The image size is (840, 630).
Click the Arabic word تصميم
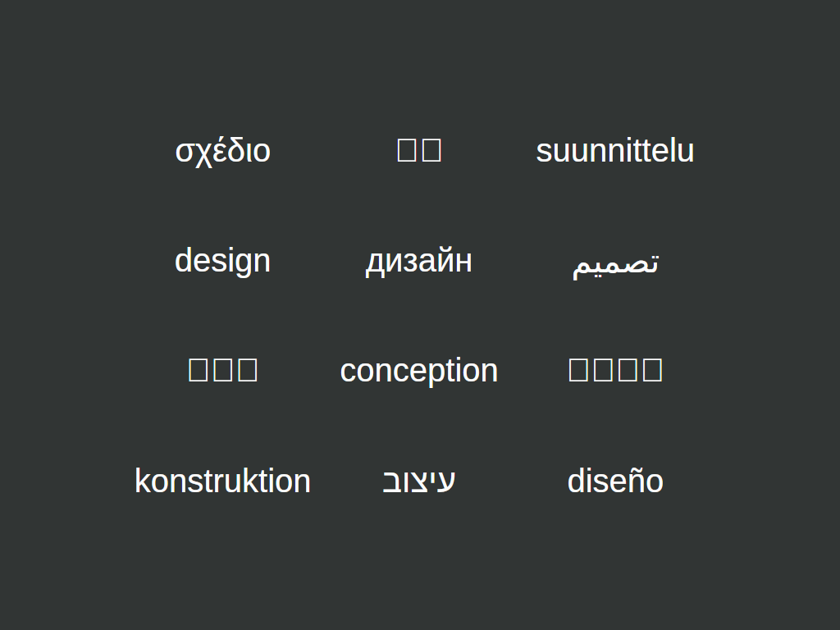[614, 263]
